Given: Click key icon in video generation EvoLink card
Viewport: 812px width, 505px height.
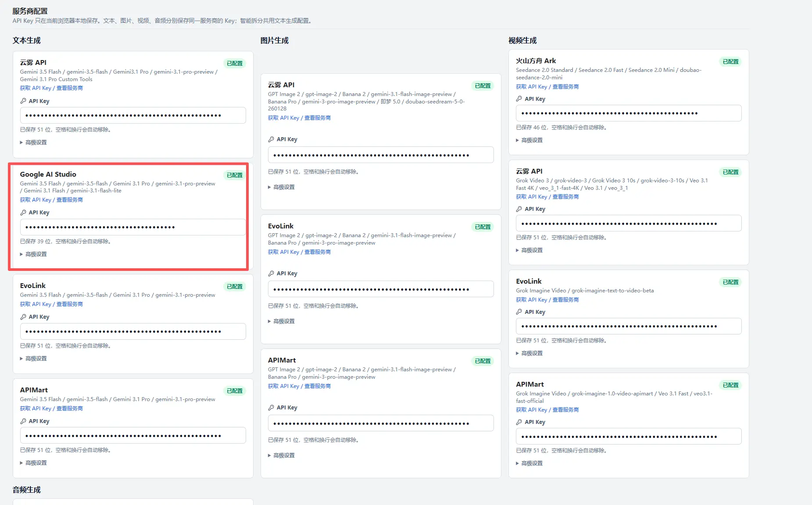Looking at the screenshot, I should (519, 312).
